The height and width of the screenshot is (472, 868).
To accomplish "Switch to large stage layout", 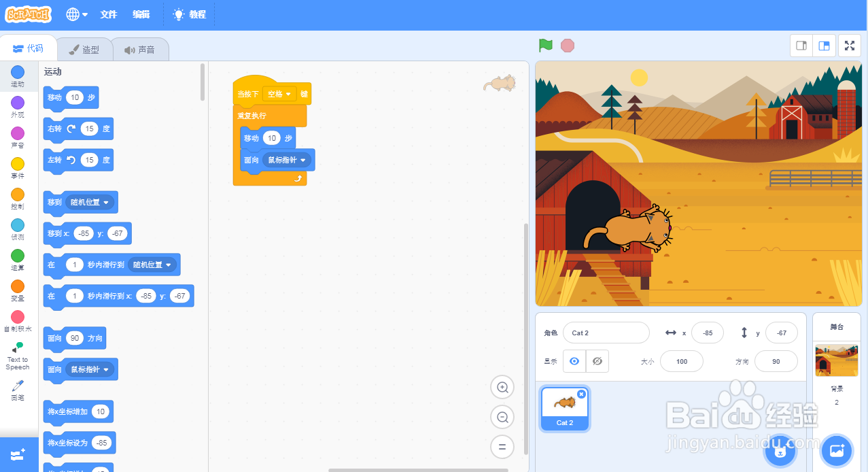I will [x=824, y=46].
